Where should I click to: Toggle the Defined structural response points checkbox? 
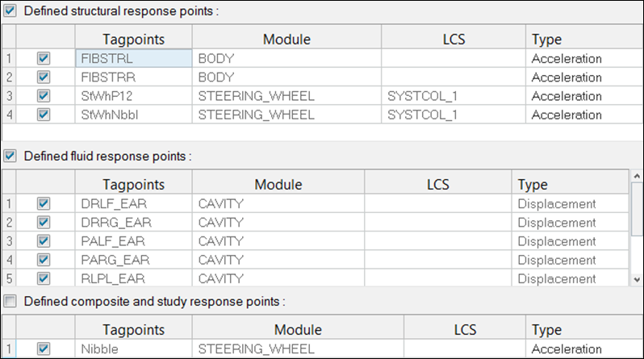pos(10,10)
